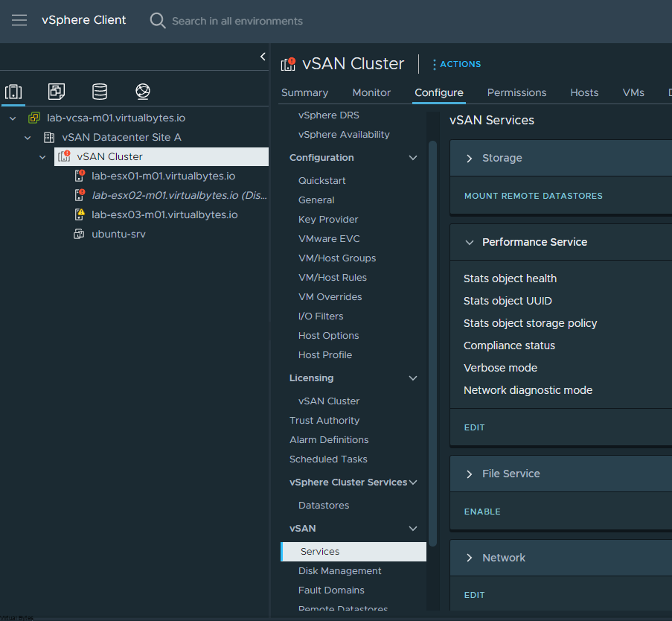Click cluster alert icon beside page title
The width and height of the screenshot is (672, 621).
tap(288, 64)
